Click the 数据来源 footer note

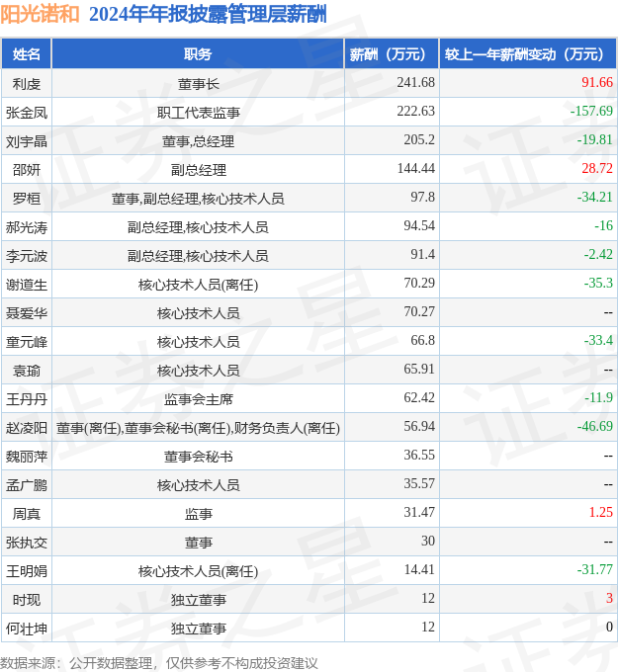158,663
